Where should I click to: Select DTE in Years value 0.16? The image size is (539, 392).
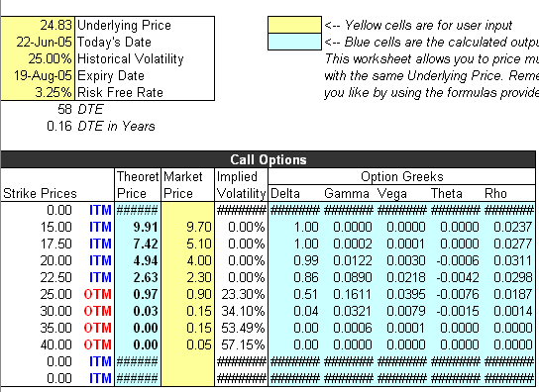click(x=59, y=126)
